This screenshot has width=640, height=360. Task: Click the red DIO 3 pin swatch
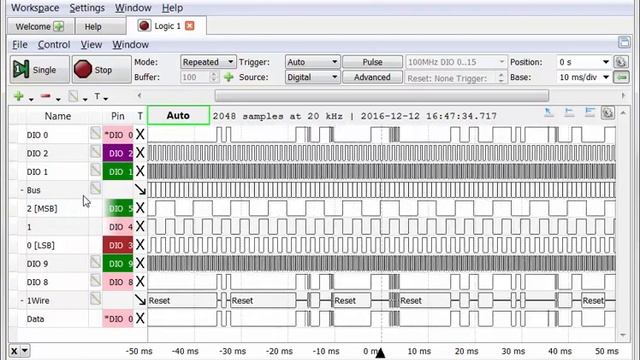tap(118, 245)
